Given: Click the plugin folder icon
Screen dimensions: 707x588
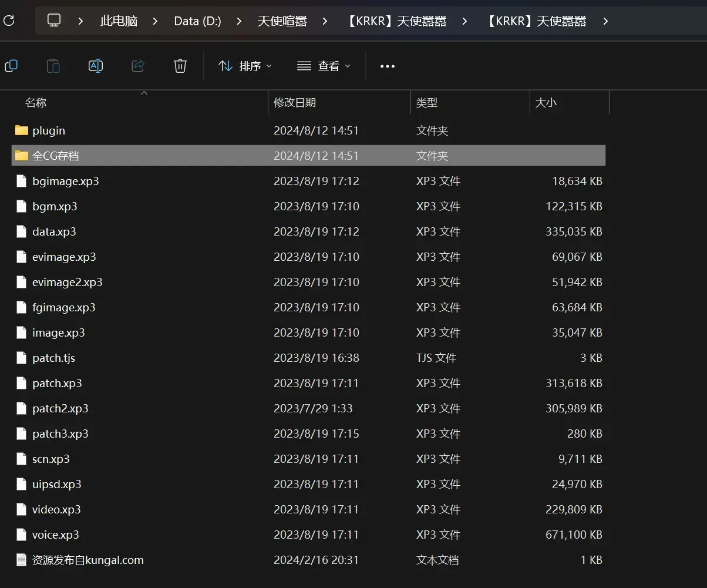Looking at the screenshot, I should 22,130.
